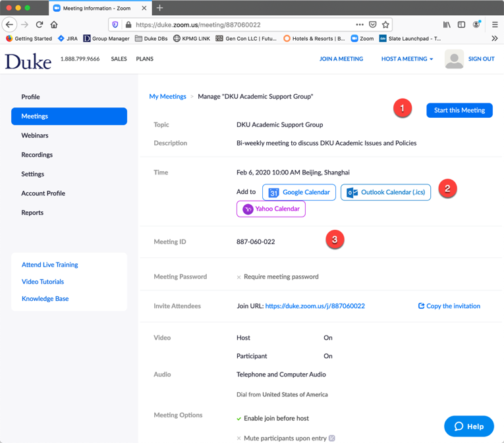Toggle the sidebar view icon
Image resolution: width=504 pixels, height=443 pixels.
coord(461,25)
